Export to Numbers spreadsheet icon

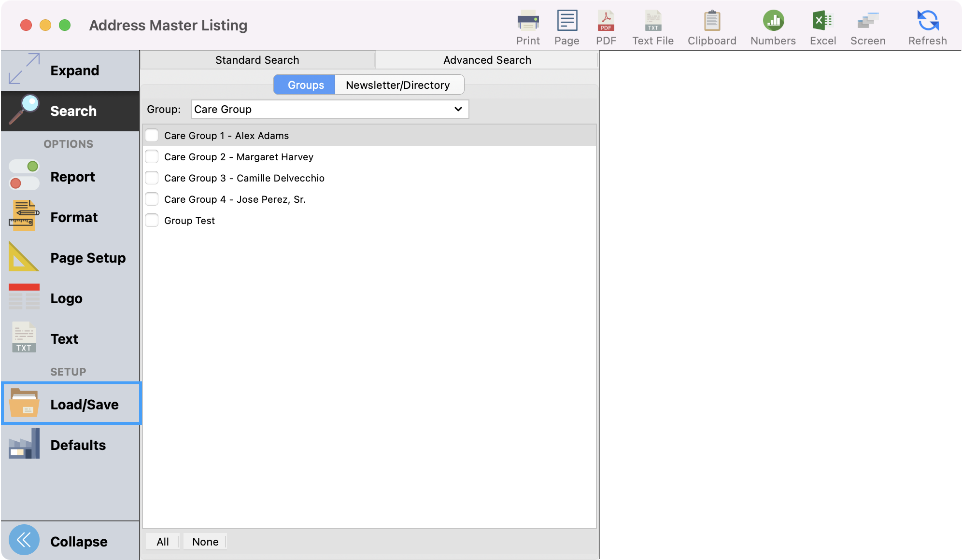point(773,21)
